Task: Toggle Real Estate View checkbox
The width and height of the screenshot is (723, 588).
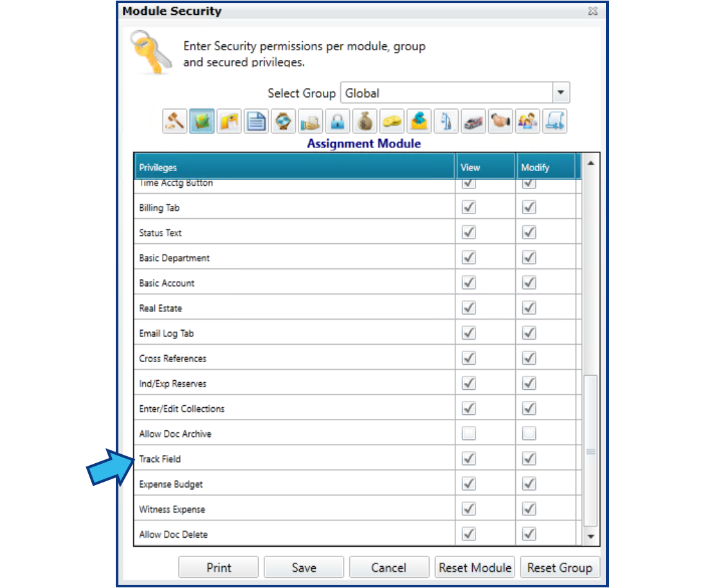Action: pyautogui.click(x=469, y=308)
